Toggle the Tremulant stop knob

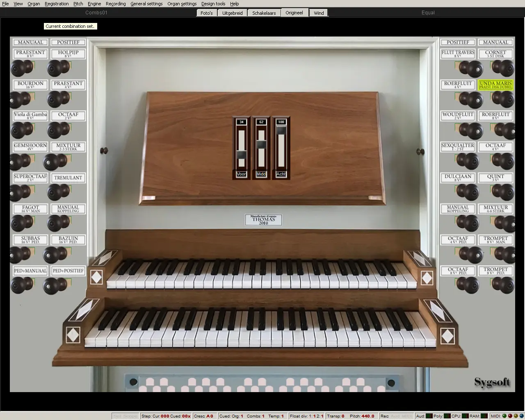[58, 192]
